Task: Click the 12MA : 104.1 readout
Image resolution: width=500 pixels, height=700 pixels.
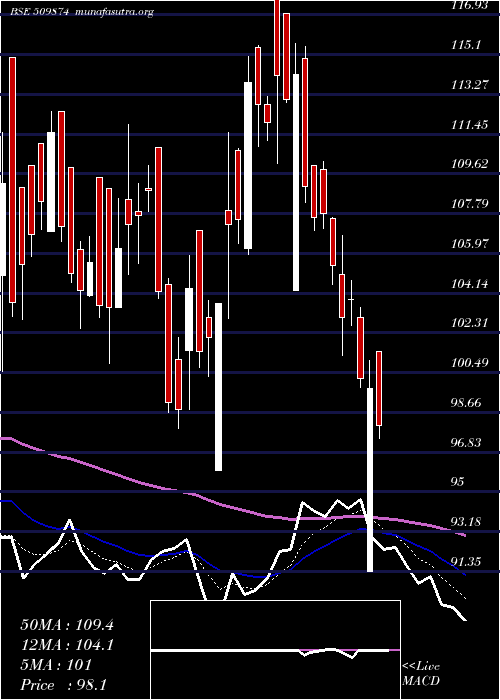Action: pos(67,645)
